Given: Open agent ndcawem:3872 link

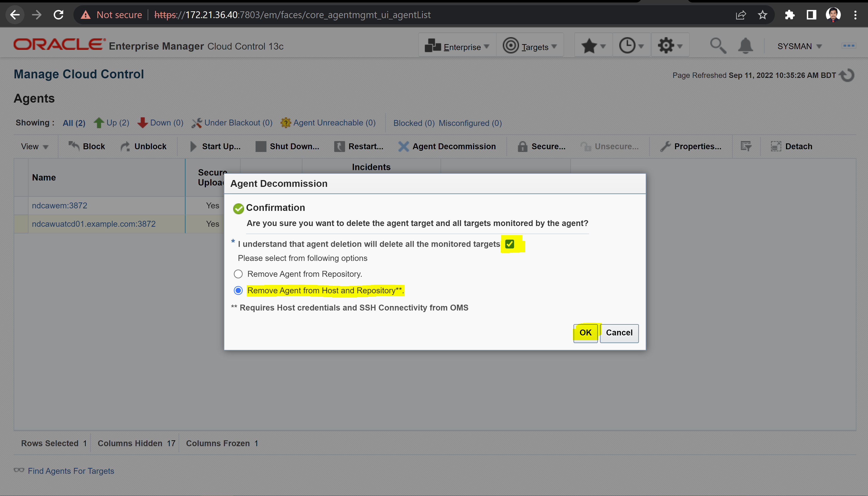Looking at the screenshot, I should [60, 205].
